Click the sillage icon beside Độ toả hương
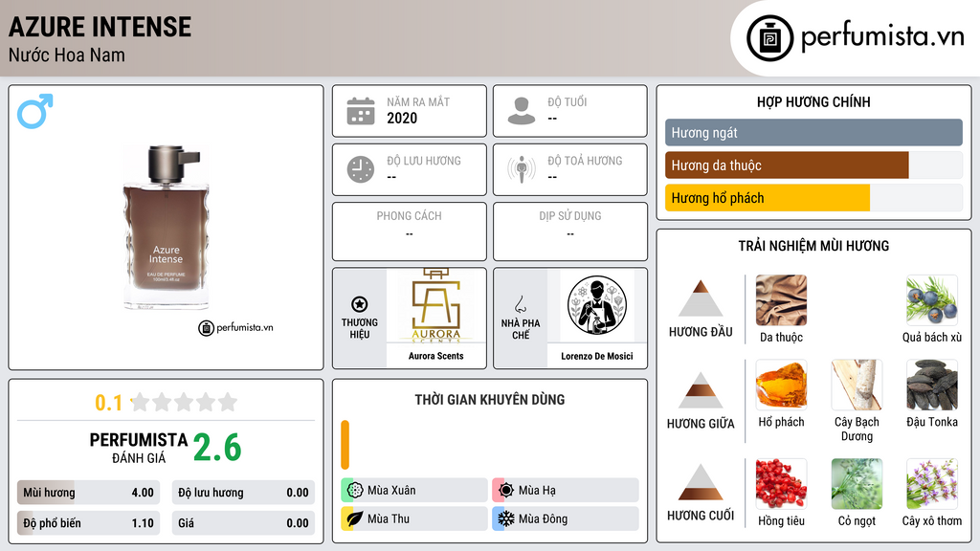This screenshot has height=551, width=980. pyautogui.click(x=522, y=169)
